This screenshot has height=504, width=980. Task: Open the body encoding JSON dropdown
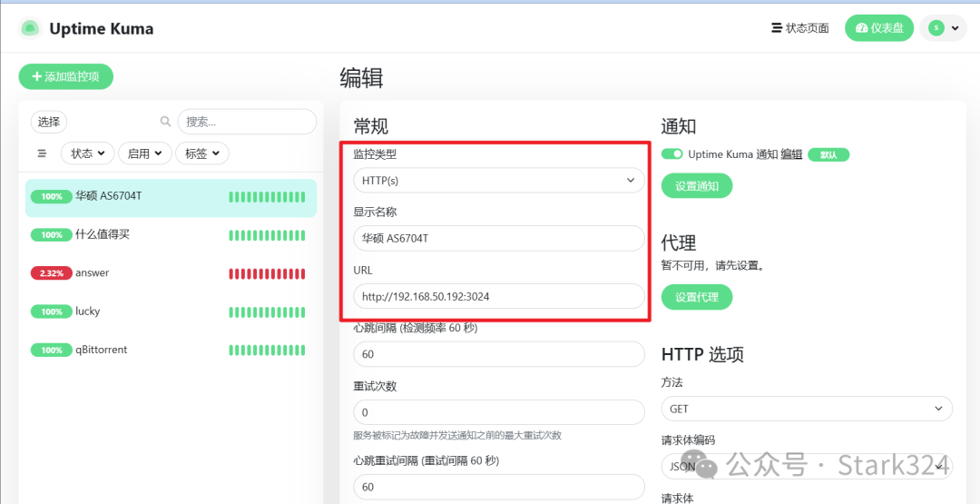[x=807, y=467]
